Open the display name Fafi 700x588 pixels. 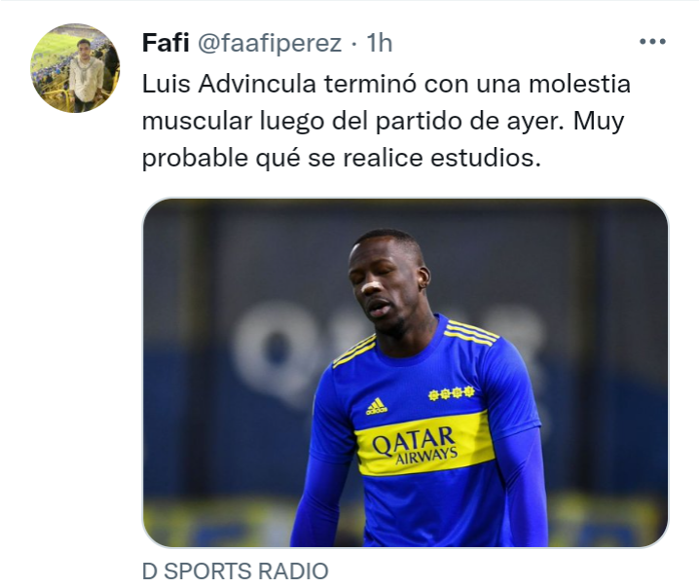pos(166,43)
